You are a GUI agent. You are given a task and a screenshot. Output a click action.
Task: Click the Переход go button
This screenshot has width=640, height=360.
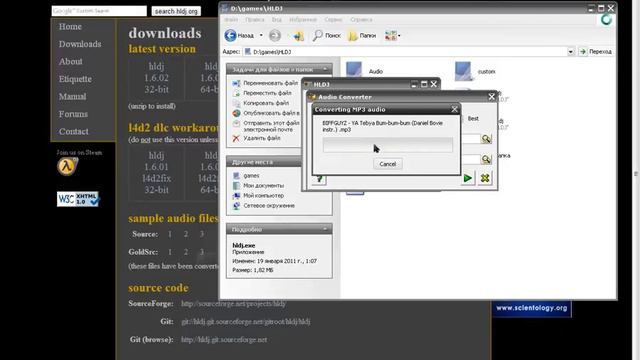(596, 52)
